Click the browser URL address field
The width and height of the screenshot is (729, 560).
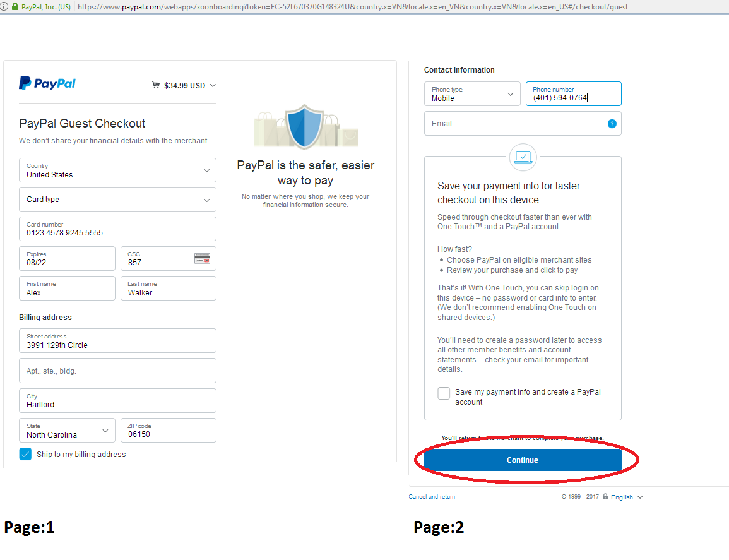coord(352,7)
